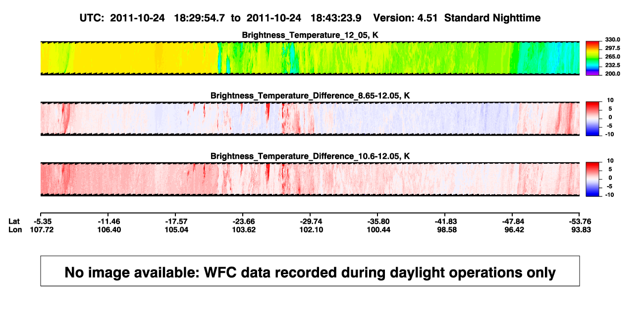Click the 'Lat' axis row label

tap(14, 221)
